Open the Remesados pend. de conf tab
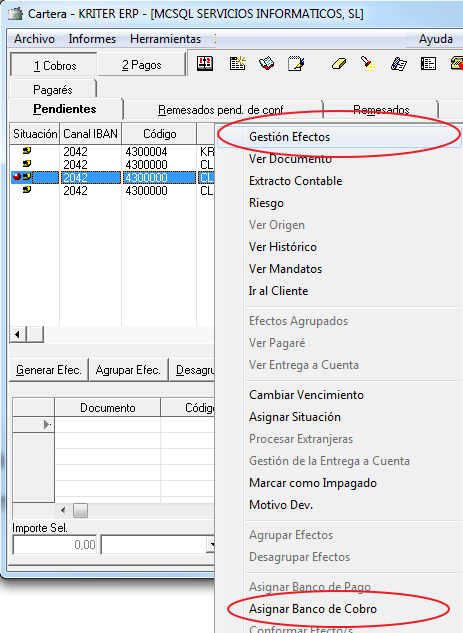 tap(220, 110)
